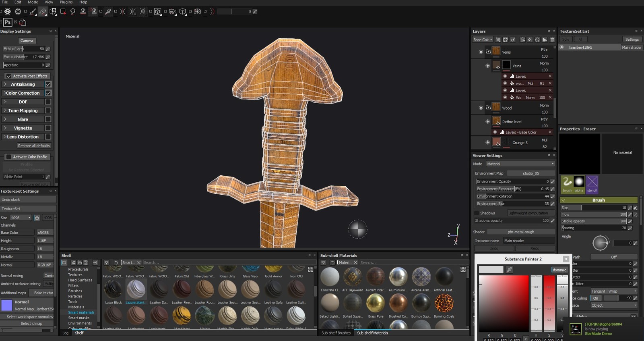Toggle the Antialiasing checkbox

pos(48,84)
